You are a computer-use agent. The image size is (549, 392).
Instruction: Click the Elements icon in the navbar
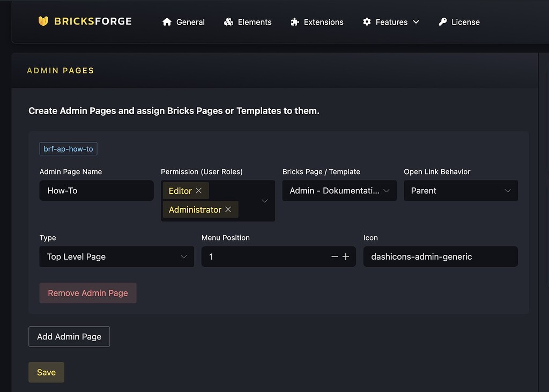229,22
